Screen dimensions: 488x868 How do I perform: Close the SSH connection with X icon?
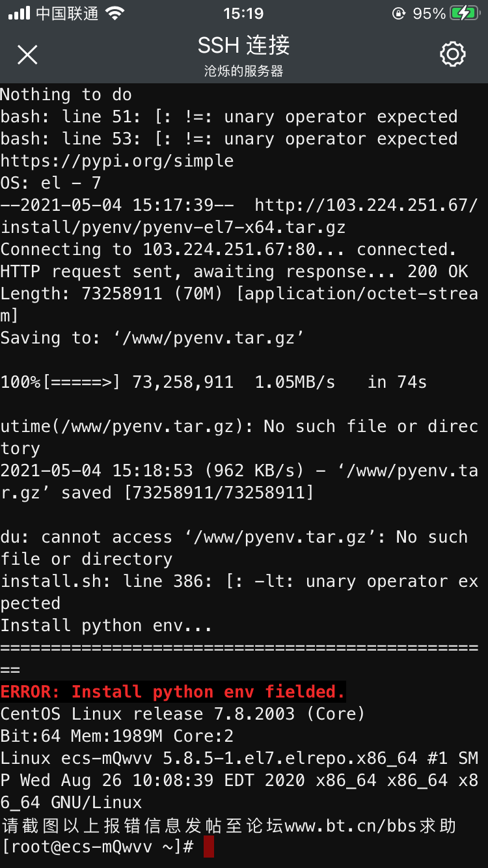(27, 55)
